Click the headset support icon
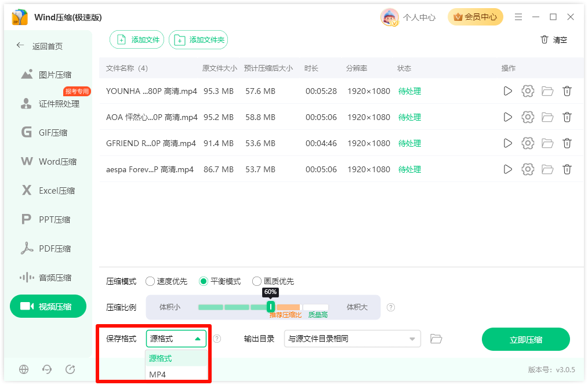This screenshot has width=588, height=385. point(47,369)
